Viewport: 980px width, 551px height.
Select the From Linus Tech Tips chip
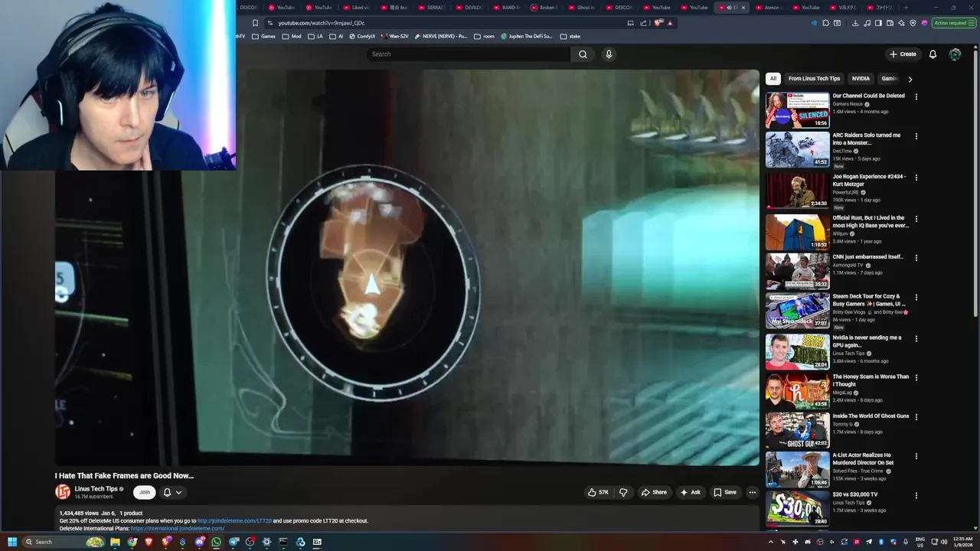814,78
